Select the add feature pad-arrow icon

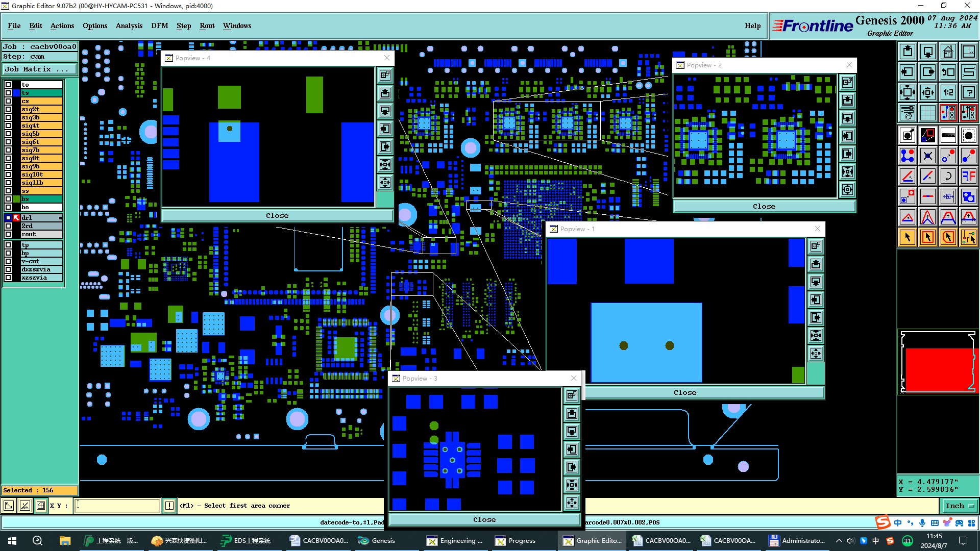point(908,135)
